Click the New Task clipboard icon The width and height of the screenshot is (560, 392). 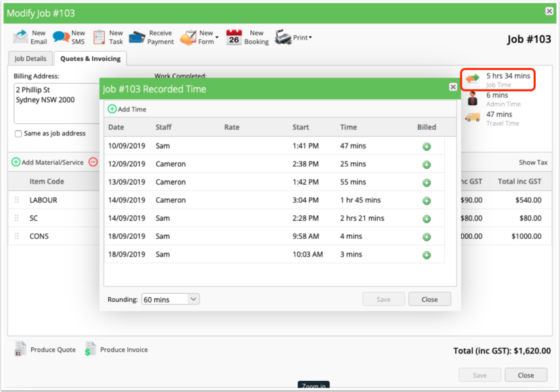(x=99, y=37)
